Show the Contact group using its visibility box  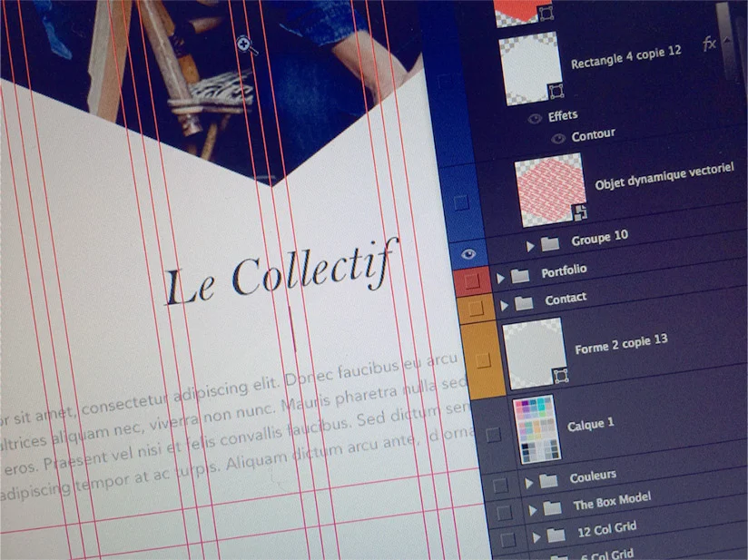click(x=475, y=309)
